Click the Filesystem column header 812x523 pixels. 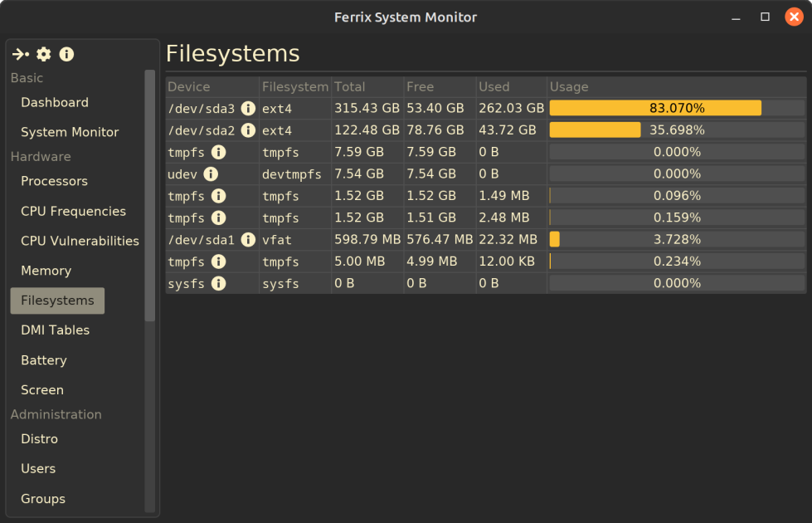click(x=294, y=87)
